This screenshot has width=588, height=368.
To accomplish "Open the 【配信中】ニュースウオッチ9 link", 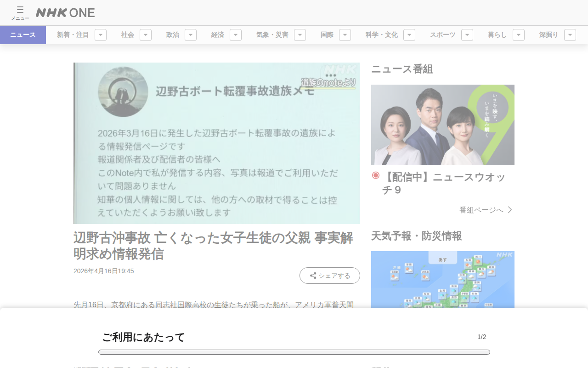I will coord(444,183).
